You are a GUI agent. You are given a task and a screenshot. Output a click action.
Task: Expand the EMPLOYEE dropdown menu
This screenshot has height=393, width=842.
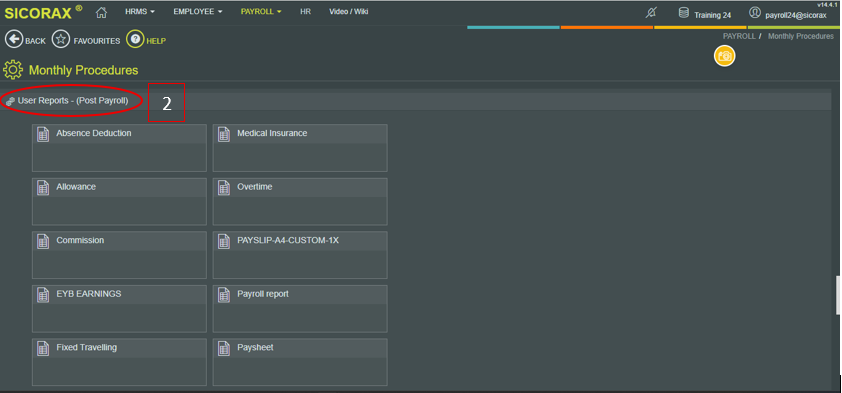point(198,11)
